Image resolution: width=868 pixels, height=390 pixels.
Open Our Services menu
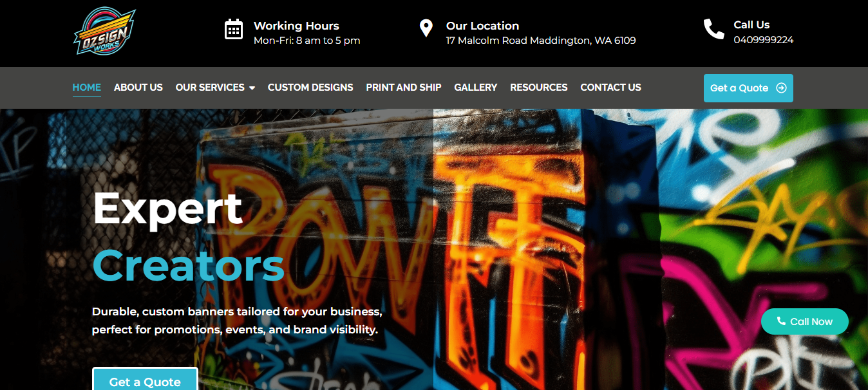click(x=210, y=88)
